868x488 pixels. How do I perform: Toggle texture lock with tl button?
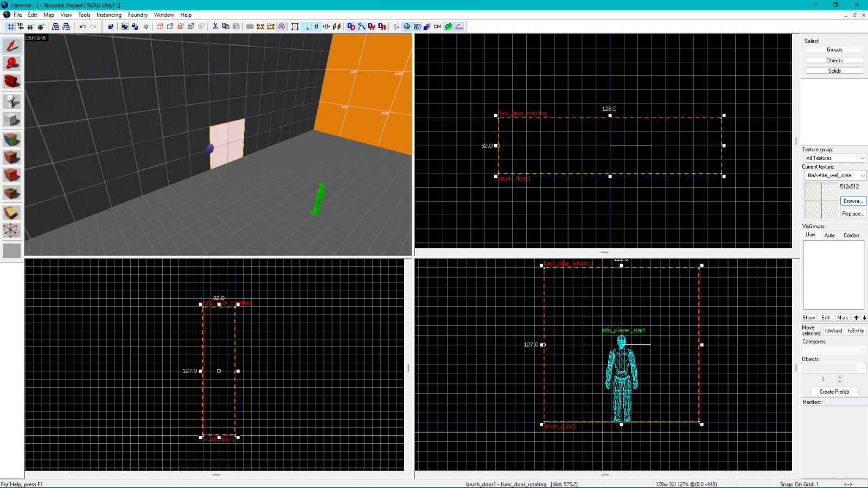[316, 26]
